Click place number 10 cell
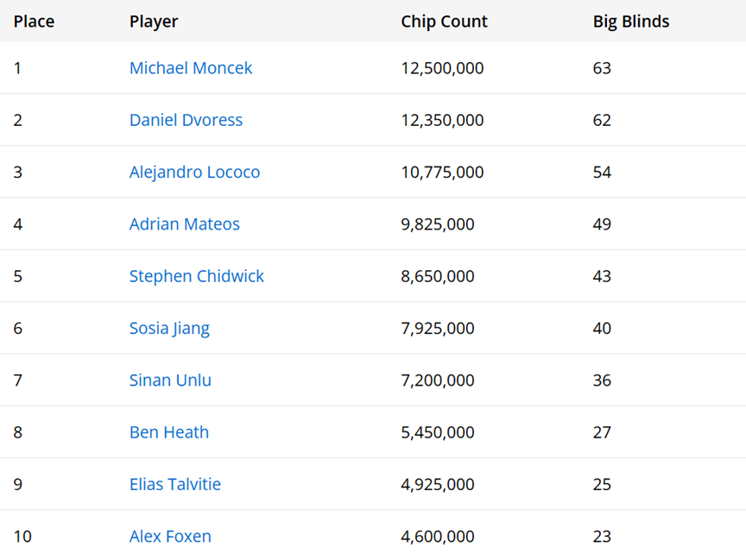The height and width of the screenshot is (560, 746). tap(22, 536)
